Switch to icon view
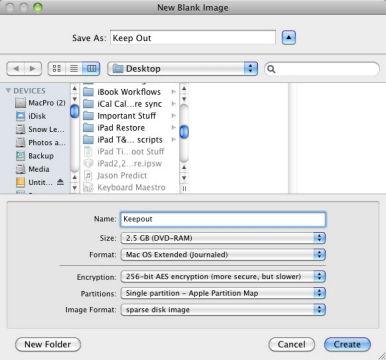 coord(57,69)
